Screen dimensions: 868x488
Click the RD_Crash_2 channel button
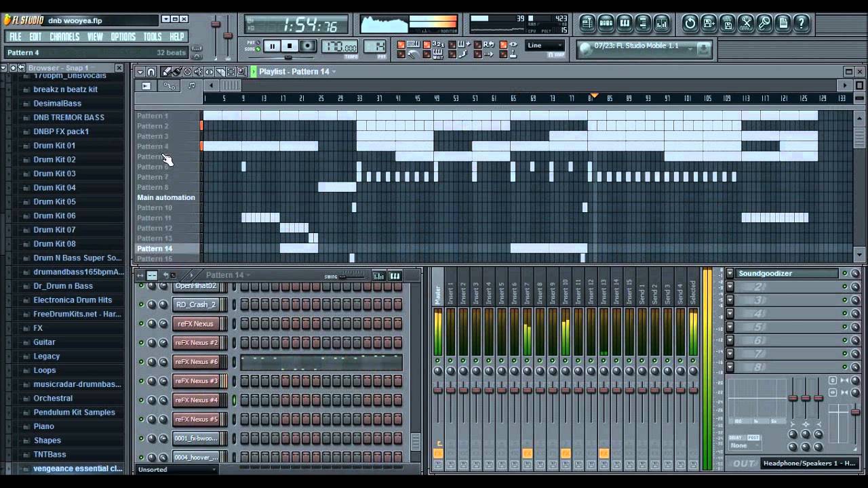click(x=196, y=304)
